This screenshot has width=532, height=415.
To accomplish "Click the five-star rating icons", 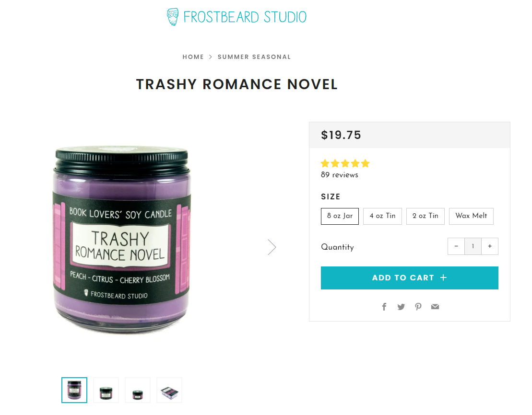I will (x=345, y=164).
